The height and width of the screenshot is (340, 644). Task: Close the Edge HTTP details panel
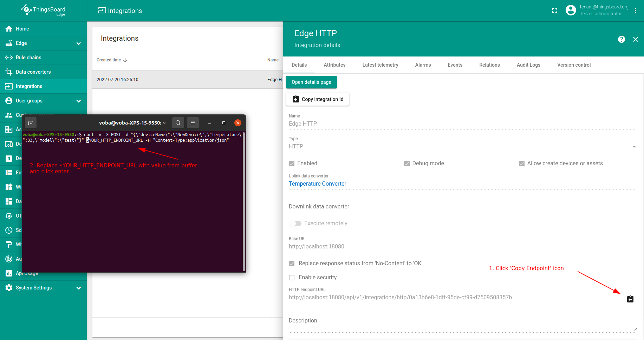click(x=636, y=39)
